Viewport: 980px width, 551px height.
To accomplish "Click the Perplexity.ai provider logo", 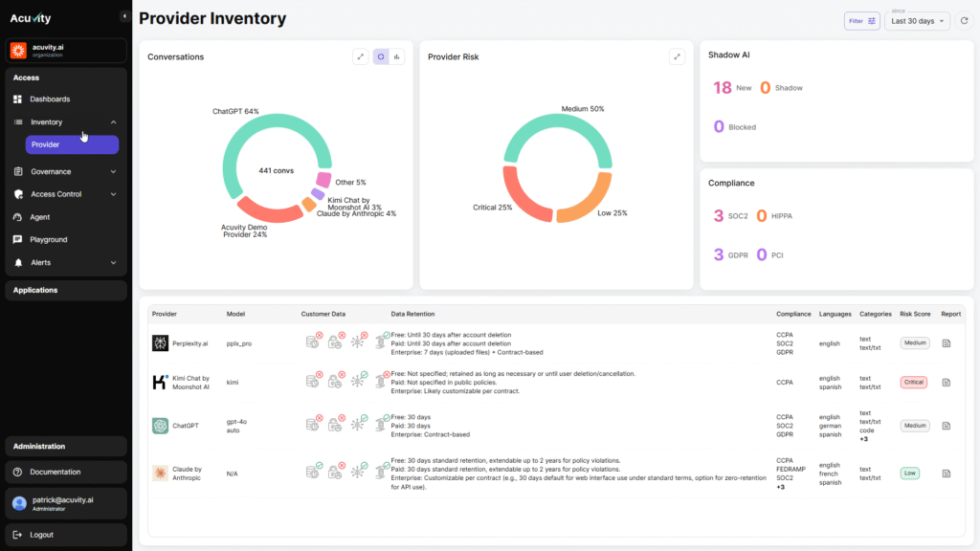I will pyautogui.click(x=160, y=343).
